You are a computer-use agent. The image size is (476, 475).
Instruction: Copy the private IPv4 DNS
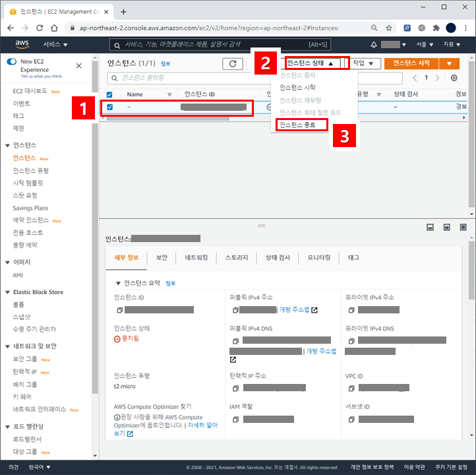point(351,341)
